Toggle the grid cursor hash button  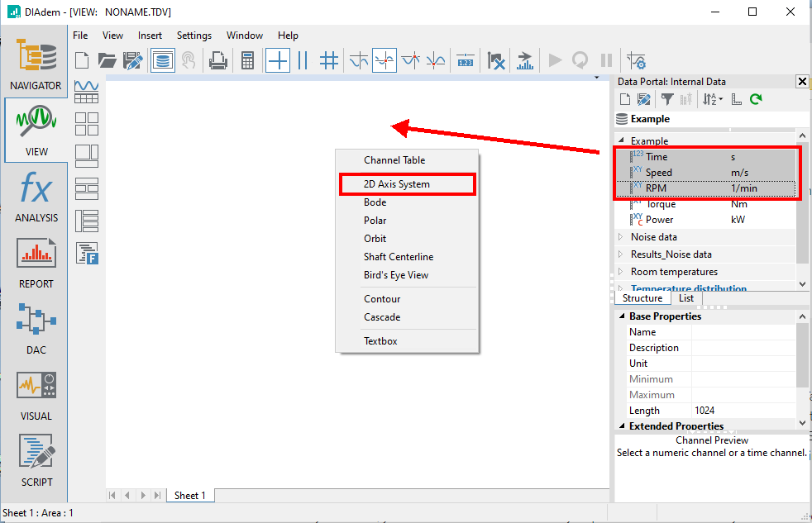pyautogui.click(x=329, y=60)
